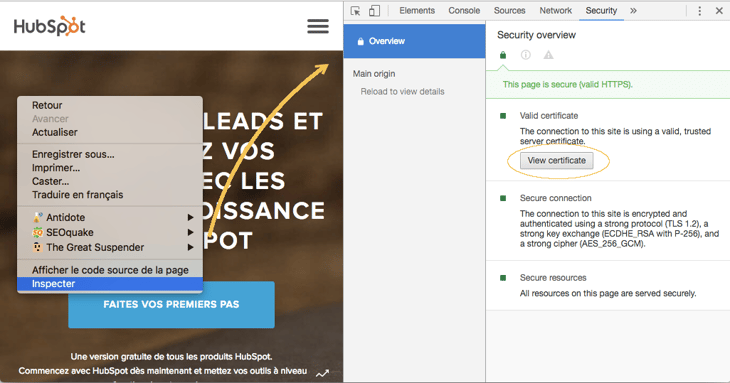The width and height of the screenshot is (730, 383).
Task: Click the View certificate button
Action: coord(556,161)
